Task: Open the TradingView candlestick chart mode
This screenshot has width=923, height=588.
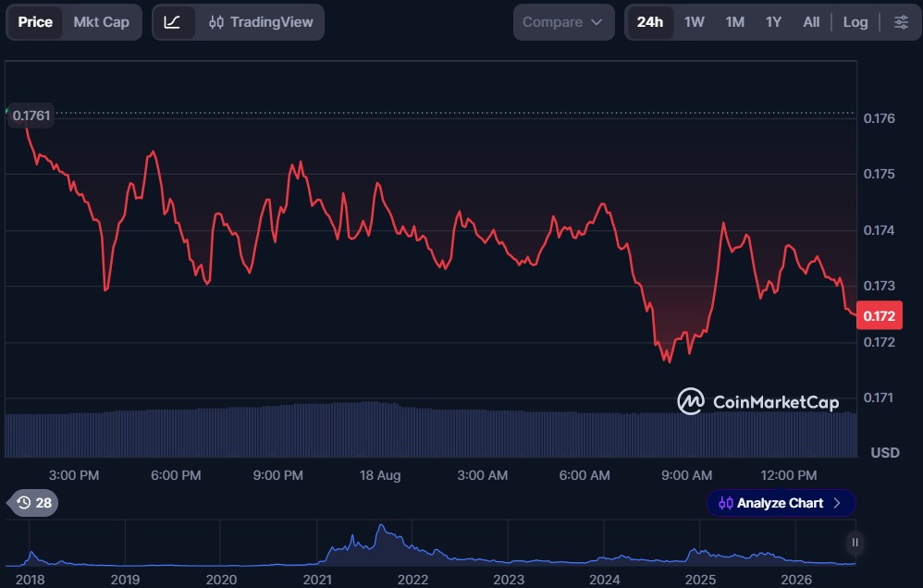Action: [x=262, y=22]
